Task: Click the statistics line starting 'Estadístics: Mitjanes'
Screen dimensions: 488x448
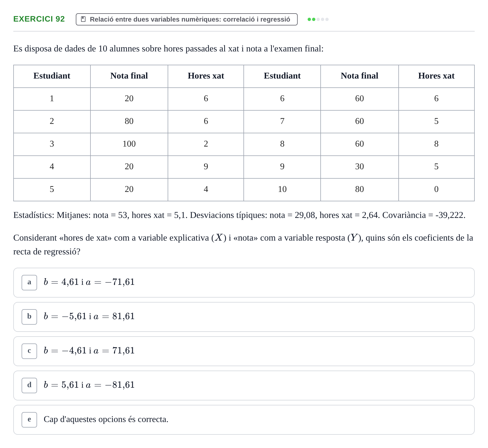Action: (x=240, y=215)
